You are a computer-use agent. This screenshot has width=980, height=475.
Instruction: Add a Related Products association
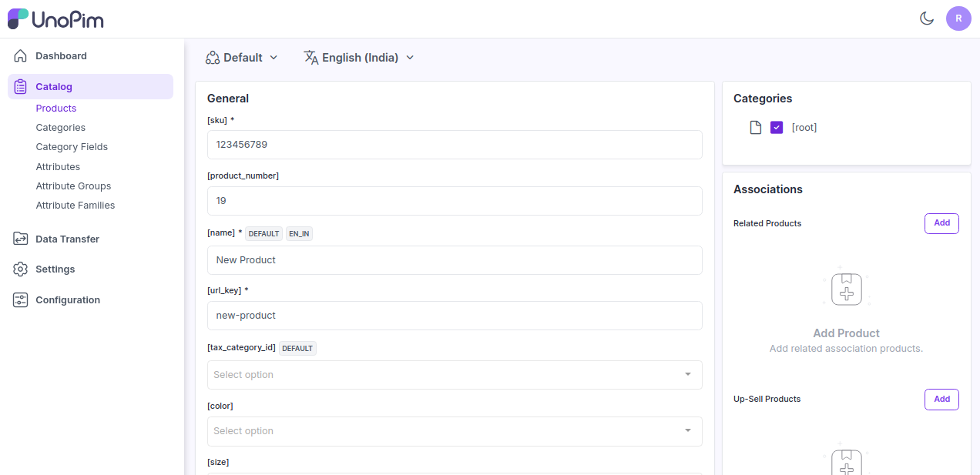pos(941,223)
